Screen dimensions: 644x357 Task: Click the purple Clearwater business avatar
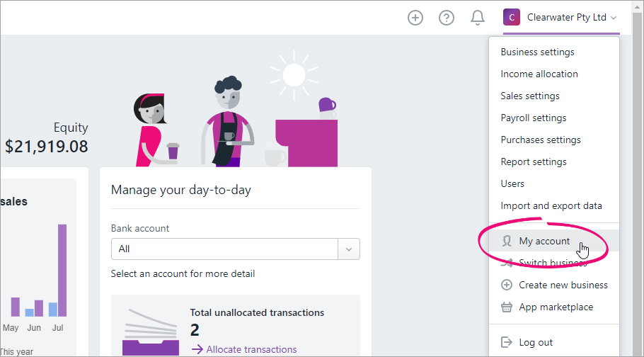(x=512, y=18)
